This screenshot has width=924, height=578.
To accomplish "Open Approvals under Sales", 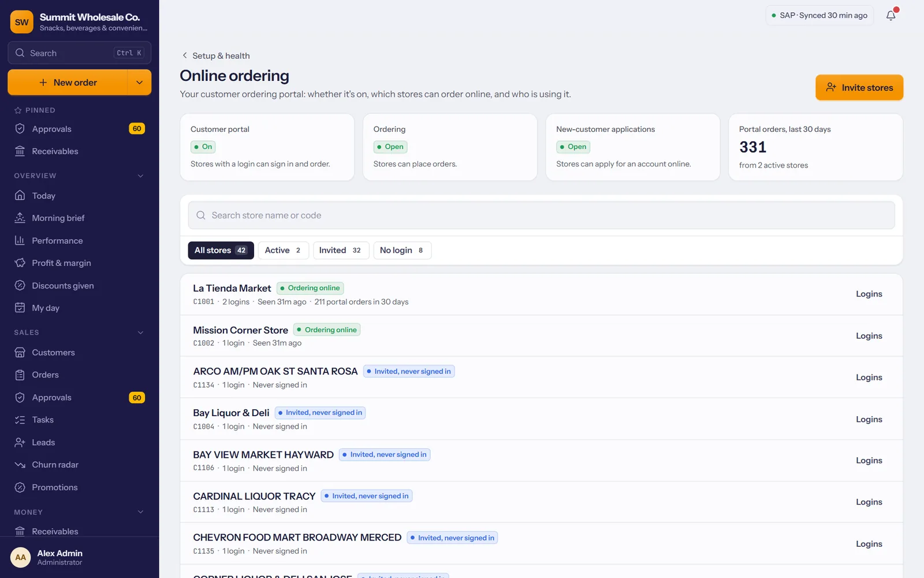I will 80,398.
